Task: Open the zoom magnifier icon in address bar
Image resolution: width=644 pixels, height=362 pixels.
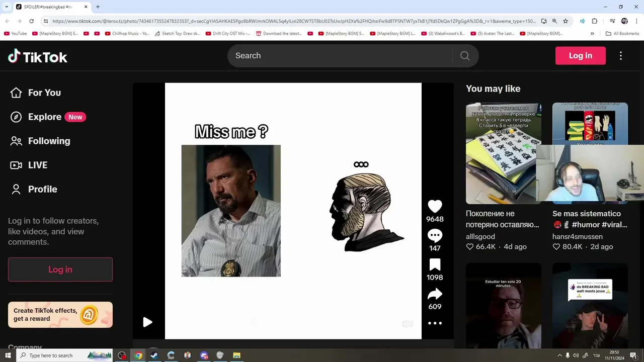Action: (554, 21)
